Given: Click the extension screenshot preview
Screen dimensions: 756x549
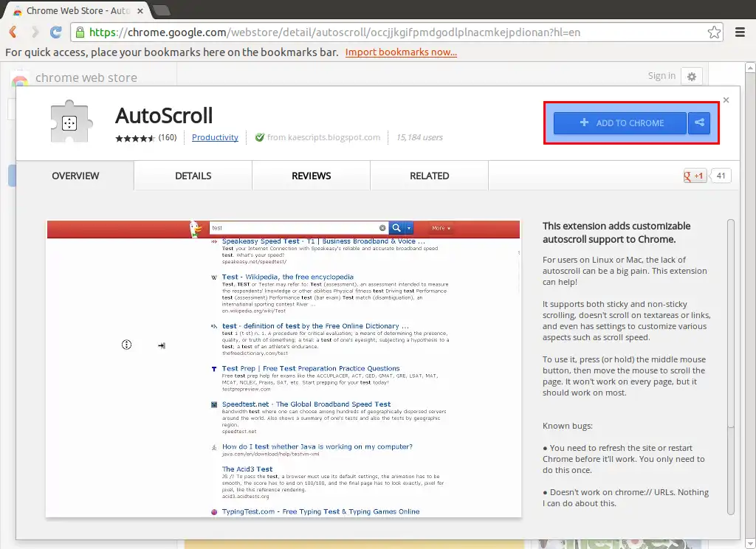Looking at the screenshot, I should coord(283,369).
